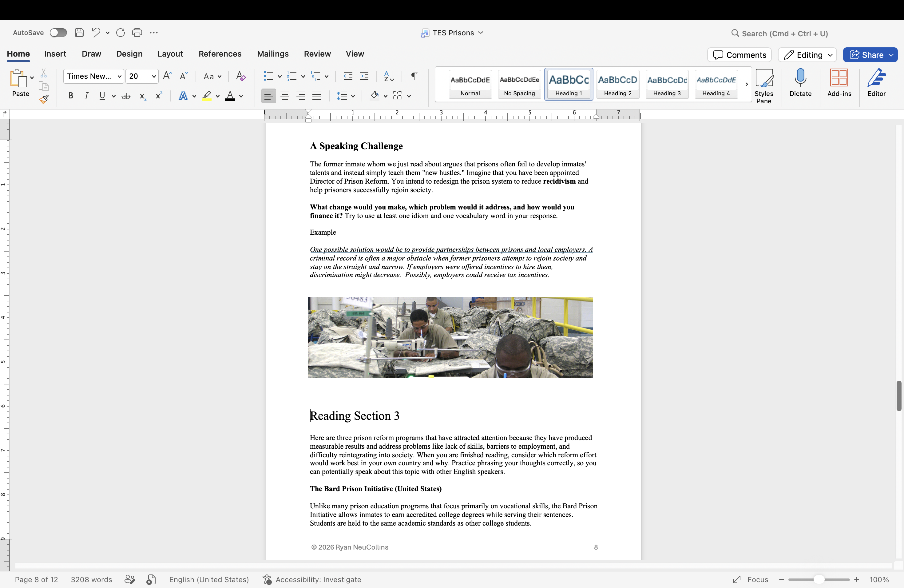Screen dimensions: 904x588
Task: Toggle Focus mode
Action: coord(750,579)
